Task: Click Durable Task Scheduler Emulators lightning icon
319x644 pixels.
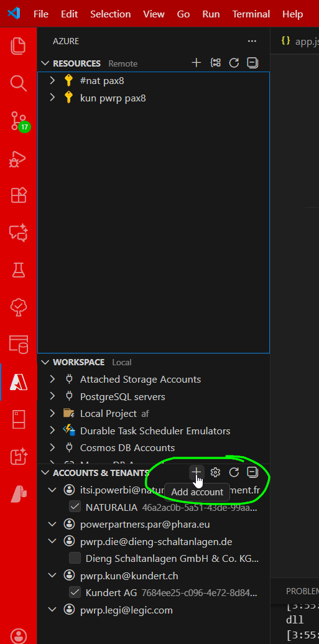Action: pos(69,431)
